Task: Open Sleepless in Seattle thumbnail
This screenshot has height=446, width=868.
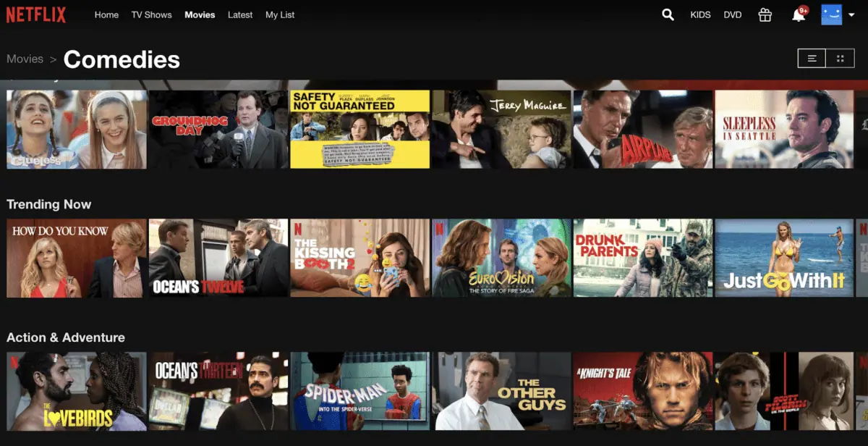Action: click(x=785, y=129)
